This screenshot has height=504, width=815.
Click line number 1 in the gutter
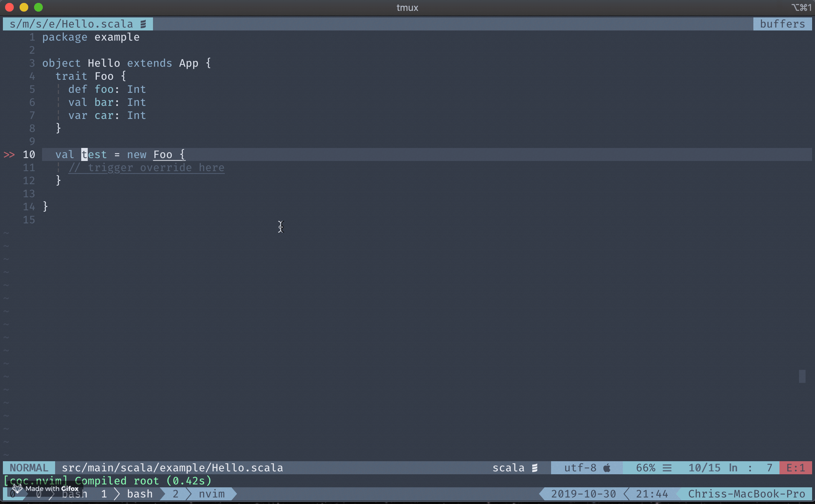click(32, 37)
